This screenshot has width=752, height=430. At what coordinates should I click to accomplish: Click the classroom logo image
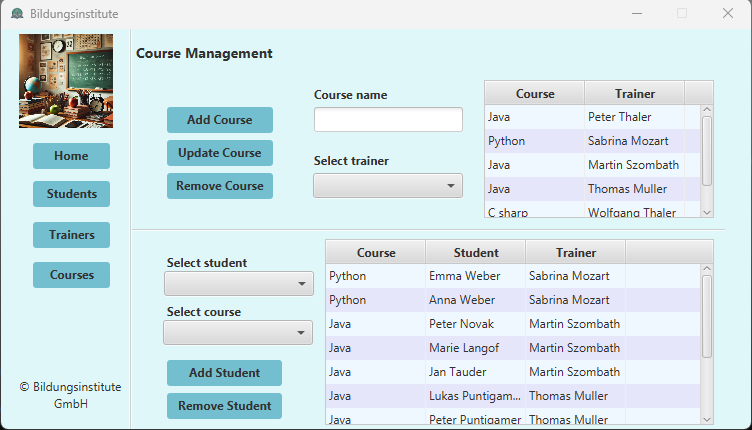66,81
